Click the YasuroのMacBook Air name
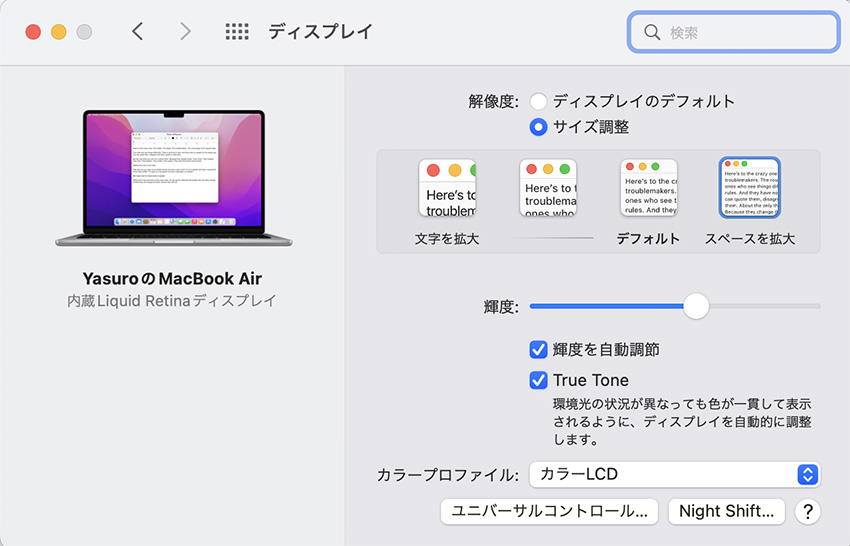This screenshot has width=850, height=546. coord(172,279)
